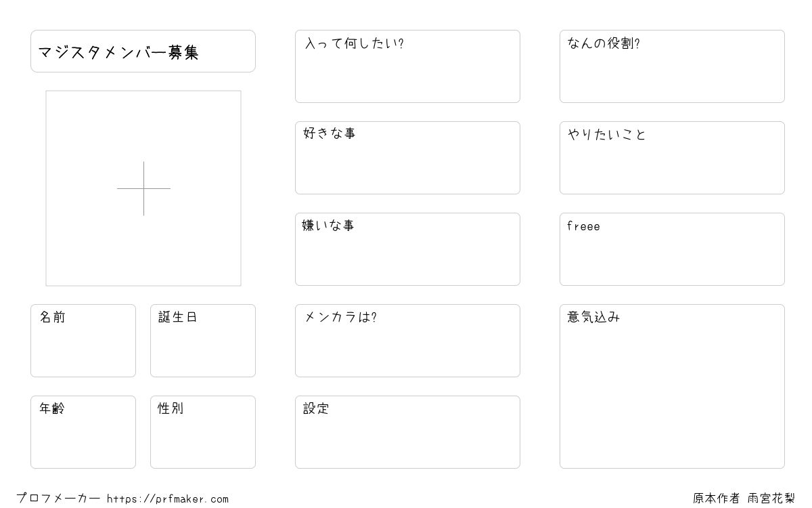812x508 pixels.
Task: Select the 性別 gender box
Action: point(203,432)
